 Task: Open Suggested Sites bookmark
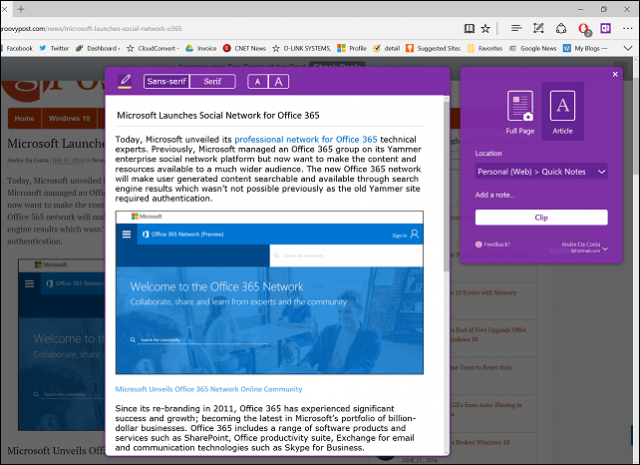[433, 48]
